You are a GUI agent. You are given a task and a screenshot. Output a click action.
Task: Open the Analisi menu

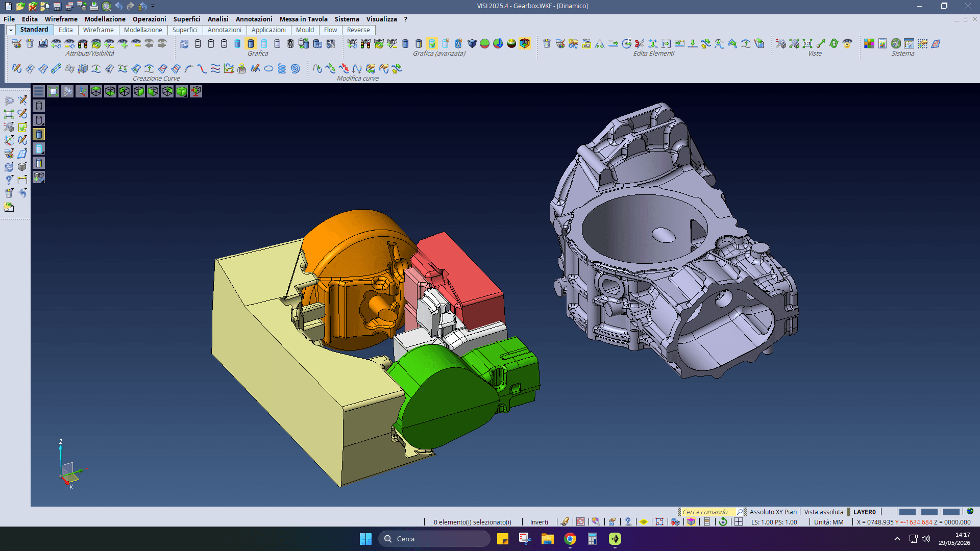pyautogui.click(x=218, y=19)
